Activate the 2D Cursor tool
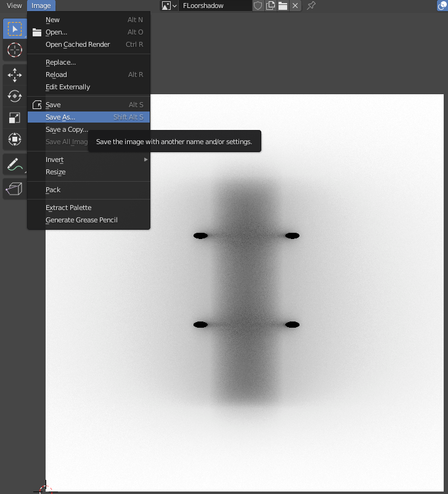448x494 pixels. (x=14, y=50)
